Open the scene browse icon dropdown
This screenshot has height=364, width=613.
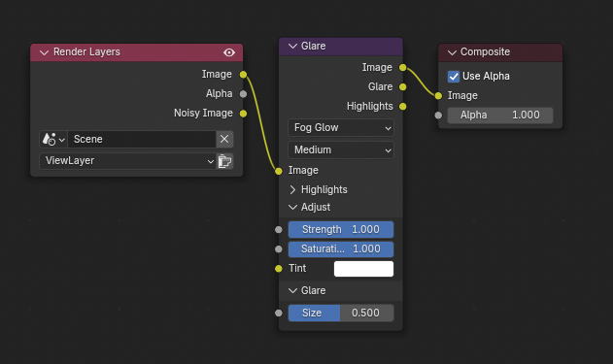pyautogui.click(x=53, y=139)
